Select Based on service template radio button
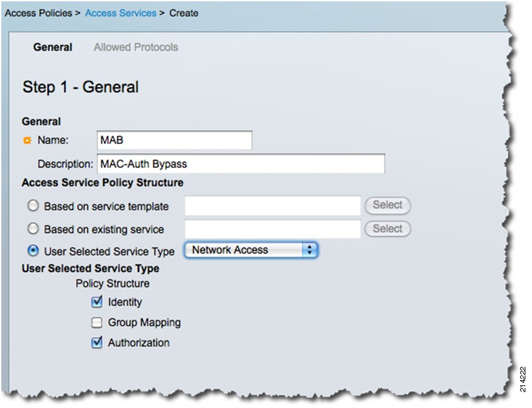 33,206
